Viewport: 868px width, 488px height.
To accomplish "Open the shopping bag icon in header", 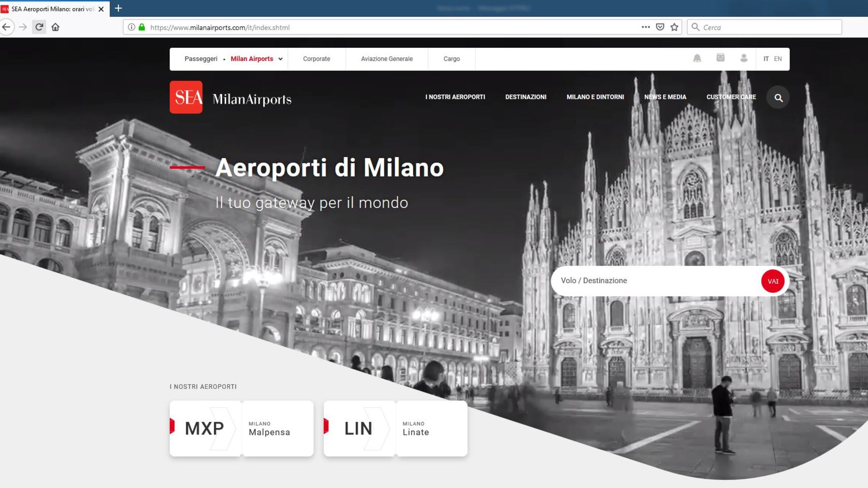I will click(x=720, y=58).
